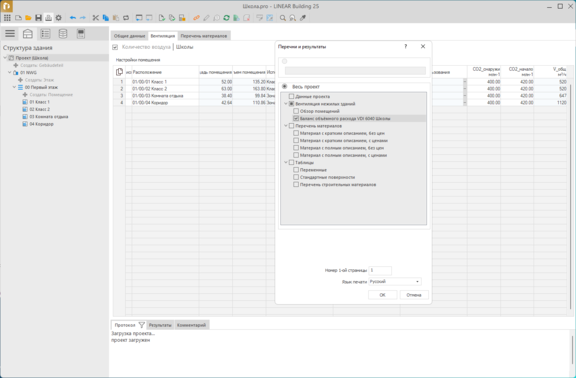This screenshot has width=576, height=378.
Task: Check the Обзор помещений checkbox
Action: 296,111
